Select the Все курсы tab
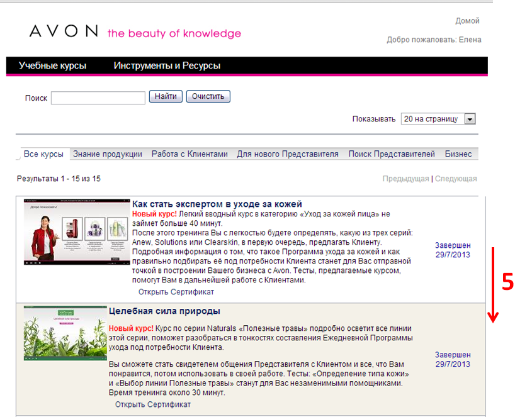The image size is (532, 417). [x=43, y=154]
